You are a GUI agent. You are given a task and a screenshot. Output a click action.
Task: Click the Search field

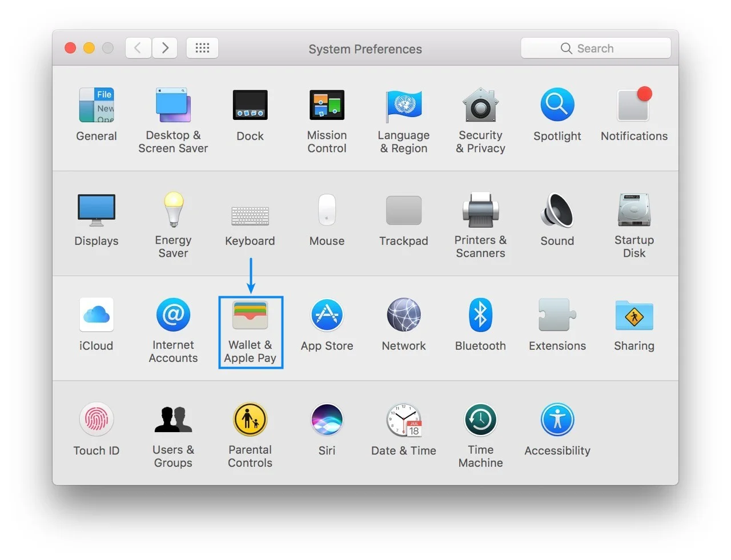pos(595,49)
